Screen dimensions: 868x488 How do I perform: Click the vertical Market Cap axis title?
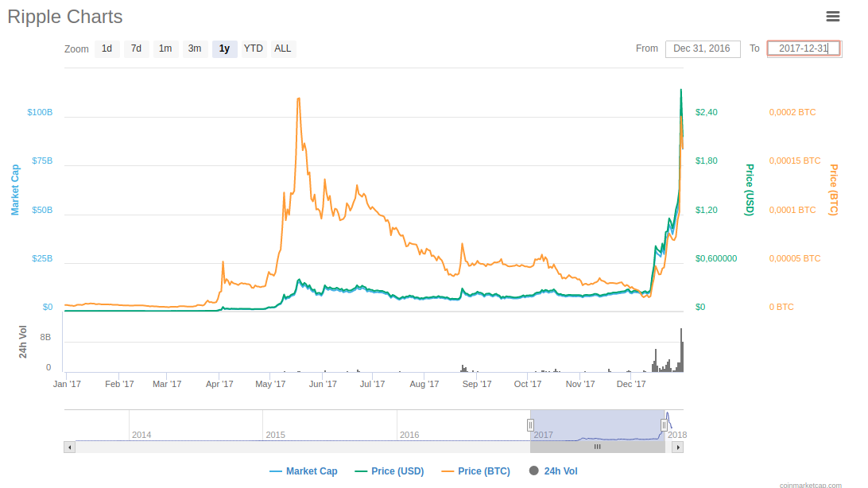pyautogui.click(x=15, y=190)
